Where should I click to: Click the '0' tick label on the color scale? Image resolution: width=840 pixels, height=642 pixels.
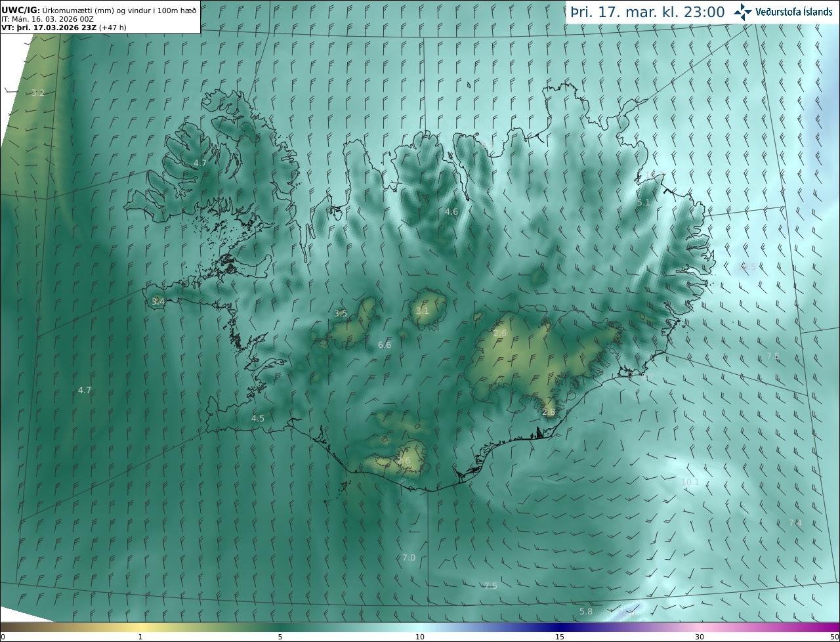point(3,637)
